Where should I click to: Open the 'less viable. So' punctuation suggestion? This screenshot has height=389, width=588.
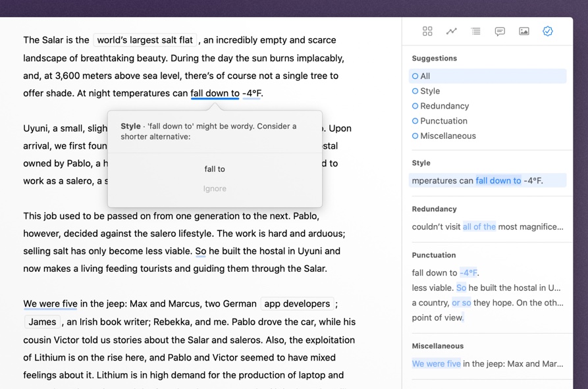[x=486, y=288]
